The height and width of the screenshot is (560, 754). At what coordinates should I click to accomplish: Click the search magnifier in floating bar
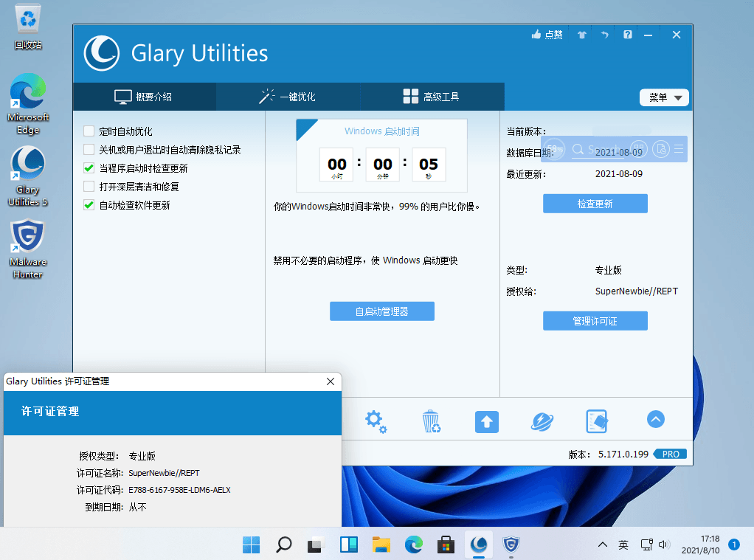coord(578,149)
